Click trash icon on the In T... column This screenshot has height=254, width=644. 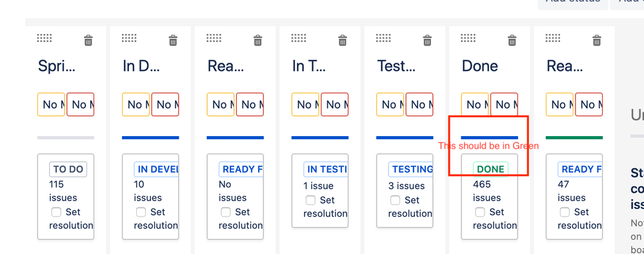point(343,40)
